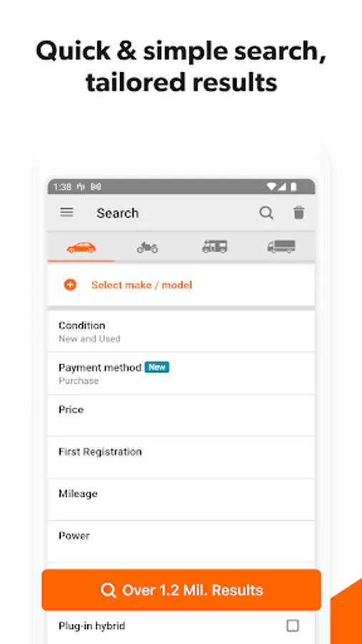Image resolution: width=362 pixels, height=644 pixels.
Task: Open the Power filter row
Action: click(181, 542)
